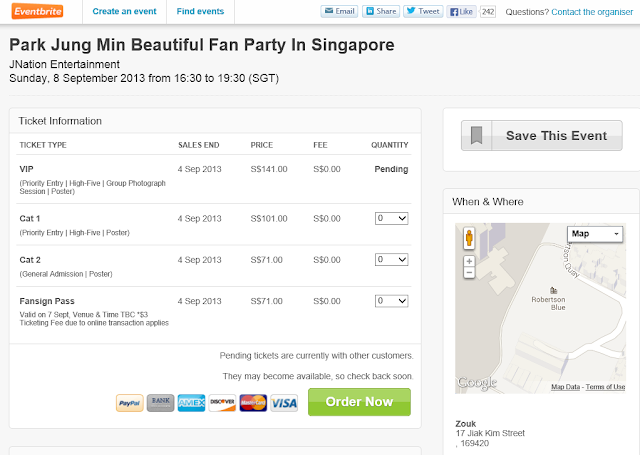Click the Visa card icon
Screen dimensions: 640x455
tap(284, 402)
